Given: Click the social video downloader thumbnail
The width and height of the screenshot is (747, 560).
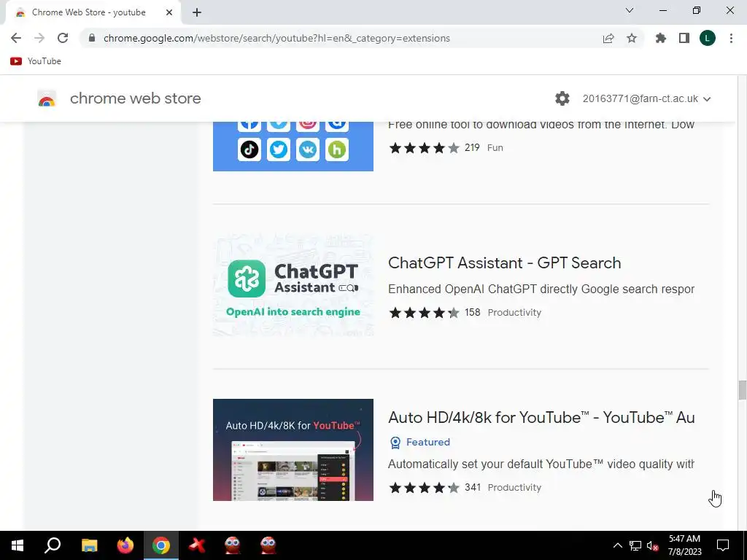Looking at the screenshot, I should tap(293, 146).
